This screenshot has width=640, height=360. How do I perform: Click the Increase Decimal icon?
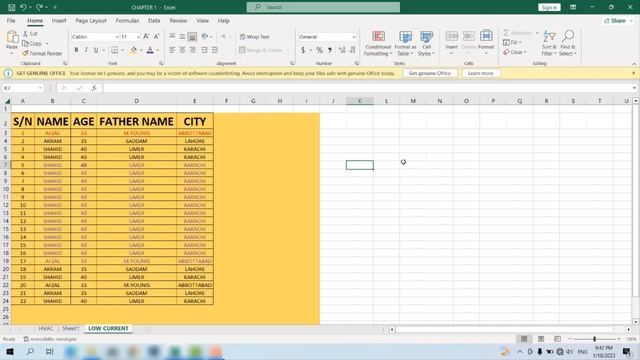tap(342, 50)
